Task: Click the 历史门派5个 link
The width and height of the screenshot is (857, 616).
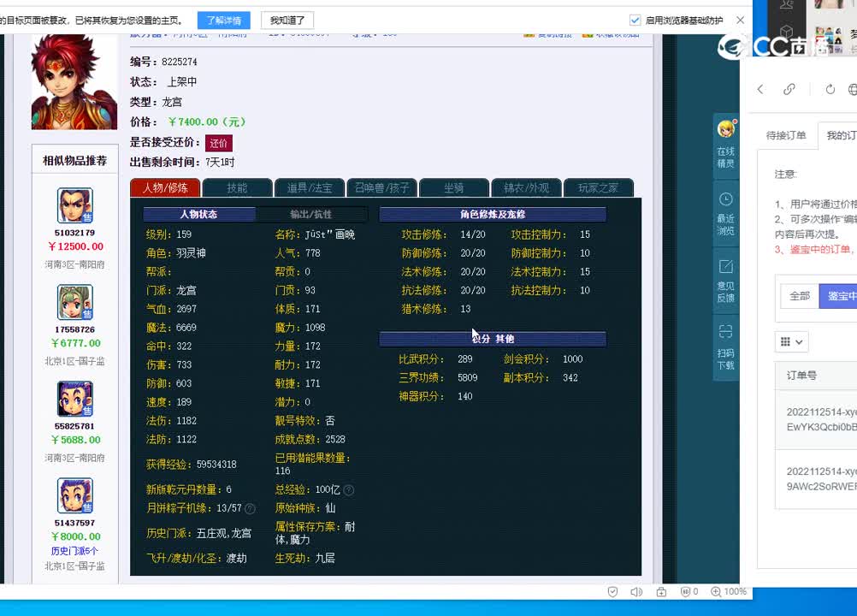Action: tap(75, 551)
